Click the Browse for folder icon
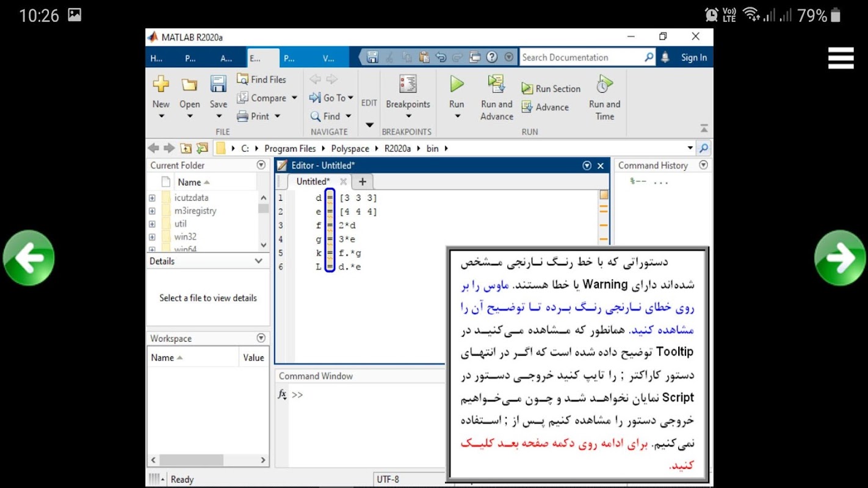This screenshot has width=868, height=488. pyautogui.click(x=202, y=148)
